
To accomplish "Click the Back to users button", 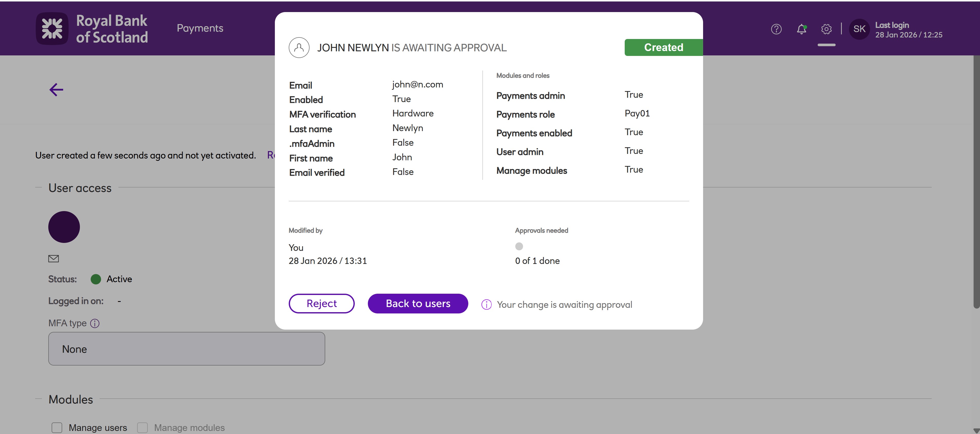I will point(418,303).
